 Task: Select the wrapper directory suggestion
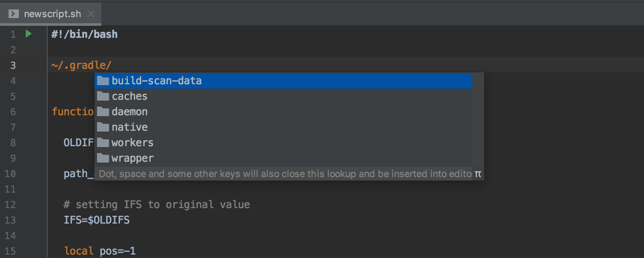132,158
